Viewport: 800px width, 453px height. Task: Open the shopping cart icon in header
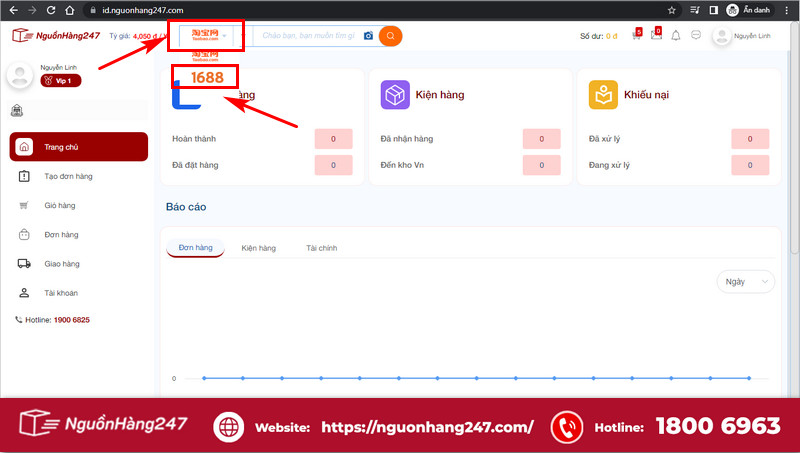[637, 36]
